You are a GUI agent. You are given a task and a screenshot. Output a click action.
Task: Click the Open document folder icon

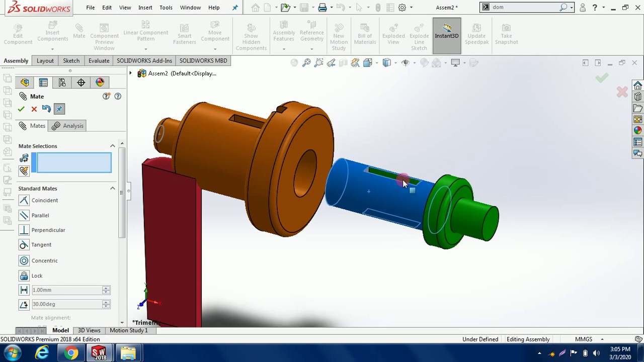click(x=285, y=8)
